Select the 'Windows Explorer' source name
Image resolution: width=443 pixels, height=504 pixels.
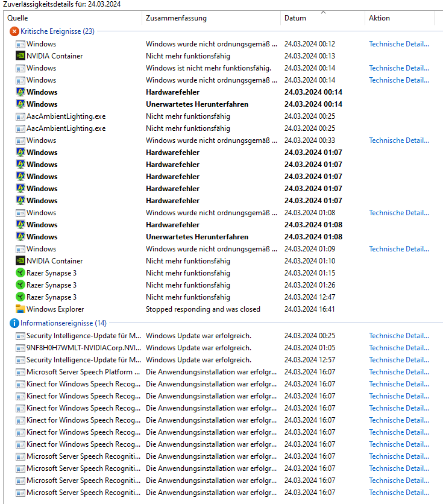point(55,309)
